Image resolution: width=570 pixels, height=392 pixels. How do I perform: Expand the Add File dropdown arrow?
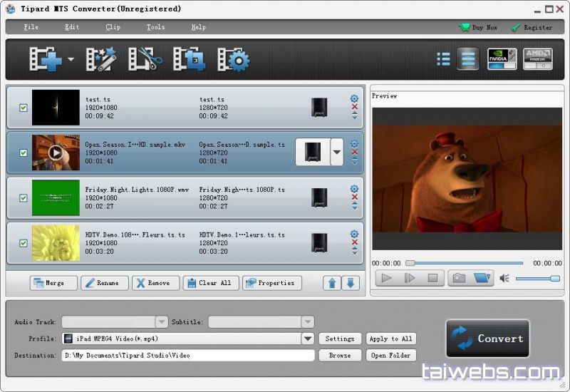pos(71,60)
